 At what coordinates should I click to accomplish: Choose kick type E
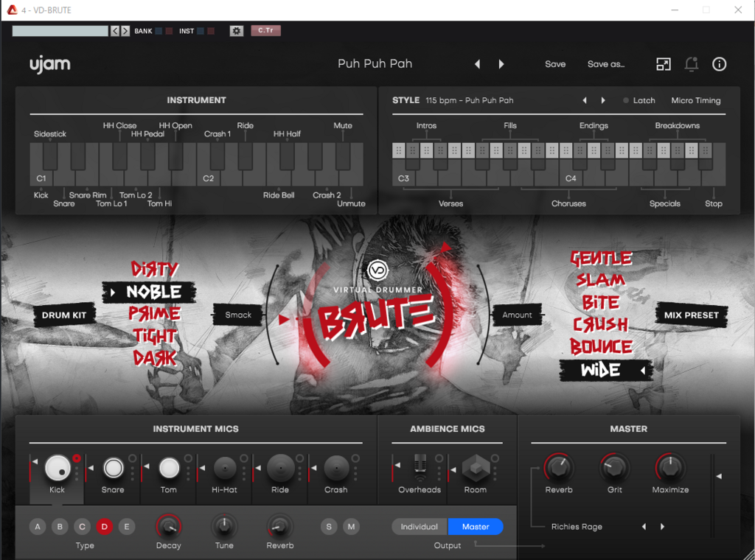(127, 527)
